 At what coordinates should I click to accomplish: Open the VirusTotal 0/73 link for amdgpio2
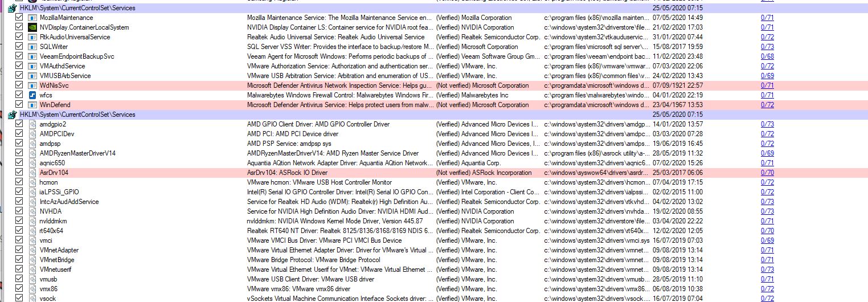click(767, 124)
